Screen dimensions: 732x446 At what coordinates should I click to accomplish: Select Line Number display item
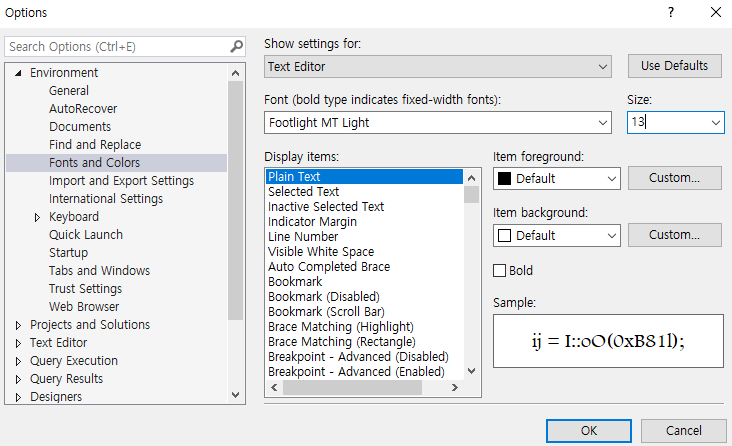pos(303,237)
